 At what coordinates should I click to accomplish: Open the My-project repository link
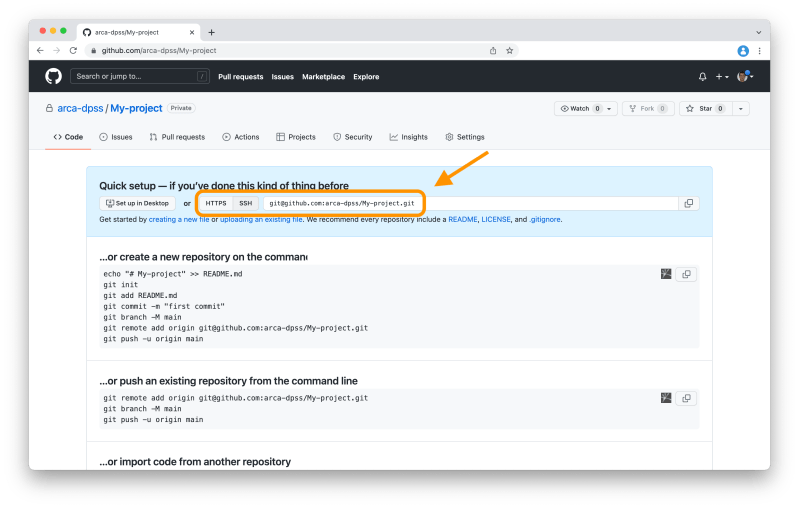tap(136, 109)
